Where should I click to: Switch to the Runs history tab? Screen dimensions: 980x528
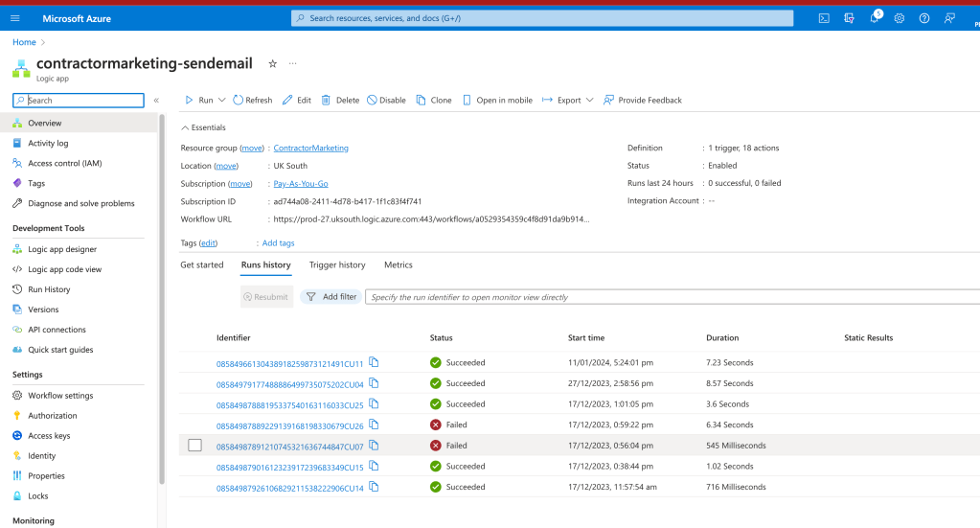[266, 264]
